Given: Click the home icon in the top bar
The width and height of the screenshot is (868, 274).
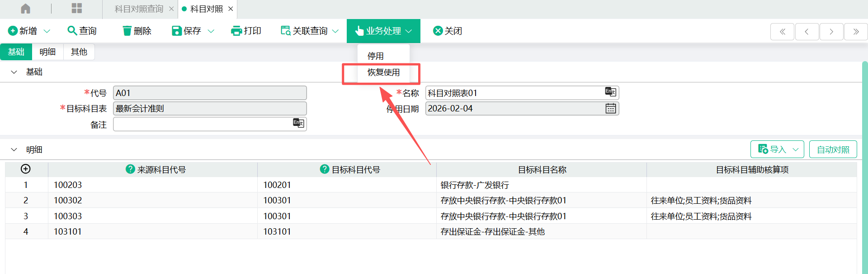Looking at the screenshot, I should (x=26, y=9).
